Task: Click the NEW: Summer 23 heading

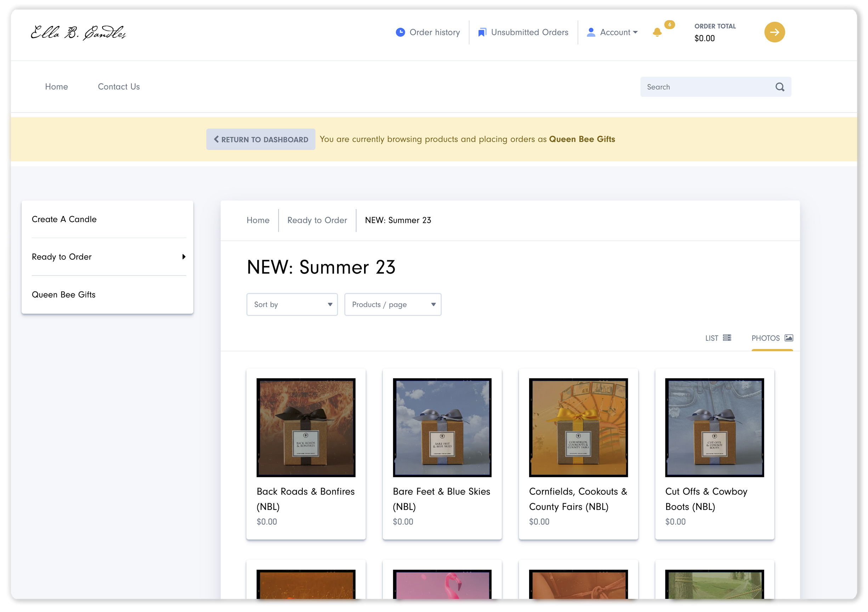Action: (x=321, y=268)
